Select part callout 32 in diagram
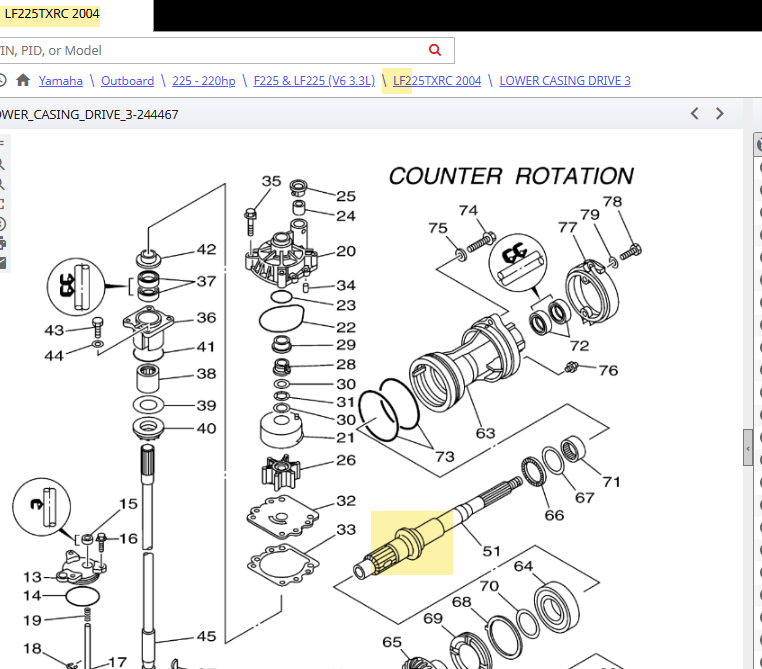 pos(346,501)
